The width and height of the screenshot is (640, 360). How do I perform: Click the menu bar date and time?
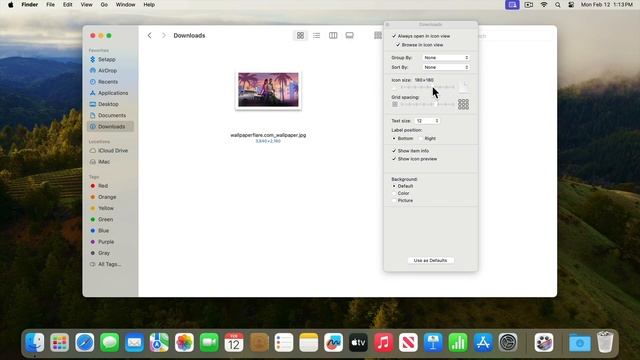coord(607,5)
